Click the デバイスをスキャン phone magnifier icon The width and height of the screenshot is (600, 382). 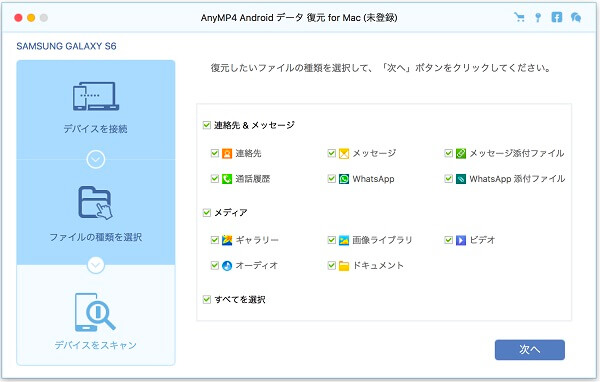pos(95,312)
